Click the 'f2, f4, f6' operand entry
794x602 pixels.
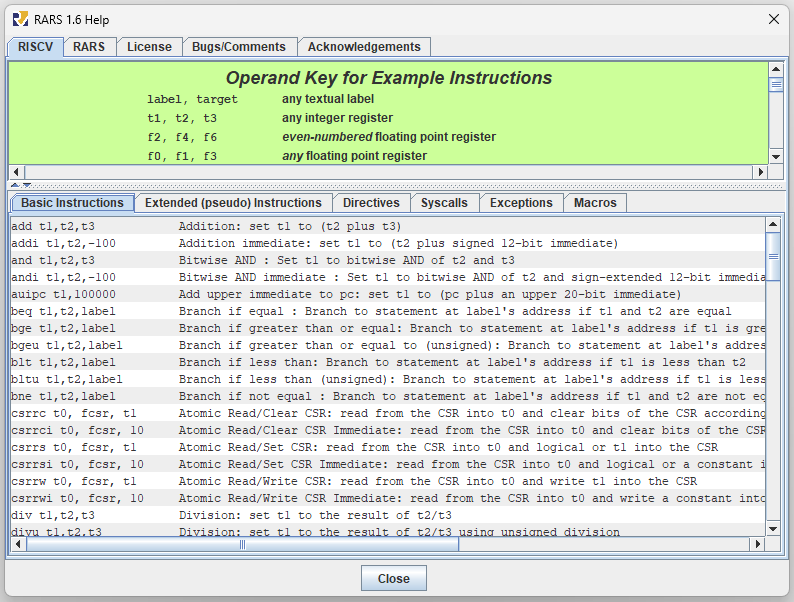coord(182,137)
